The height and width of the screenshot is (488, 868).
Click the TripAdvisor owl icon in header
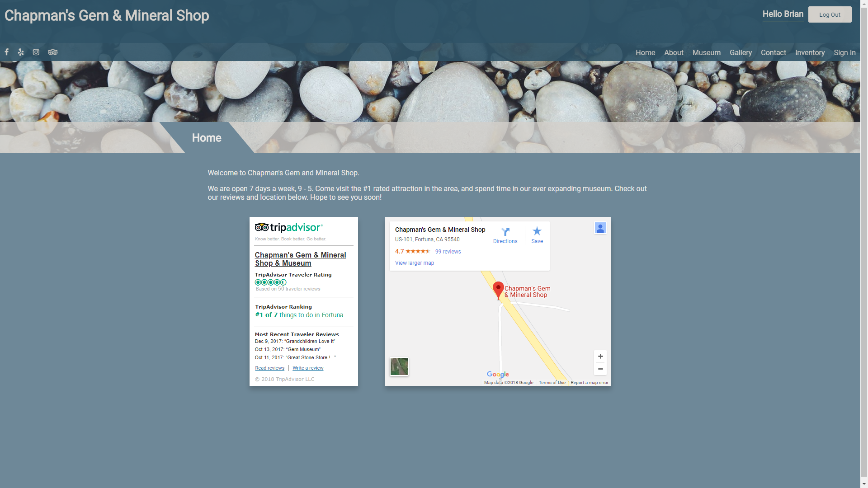(52, 52)
